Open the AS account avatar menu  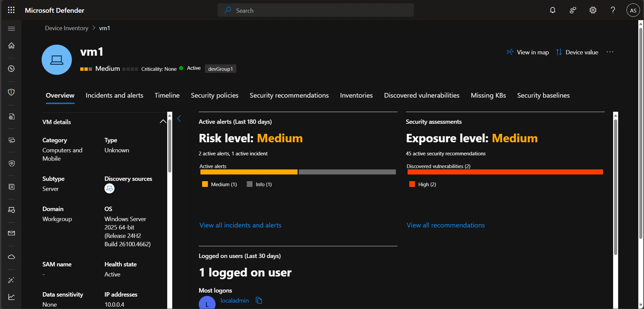coord(633,10)
